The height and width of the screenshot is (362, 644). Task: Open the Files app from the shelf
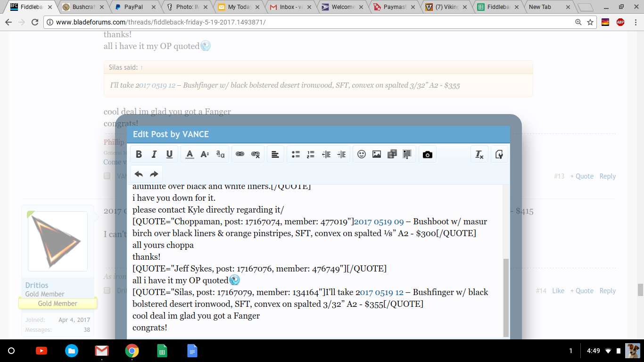point(71,351)
